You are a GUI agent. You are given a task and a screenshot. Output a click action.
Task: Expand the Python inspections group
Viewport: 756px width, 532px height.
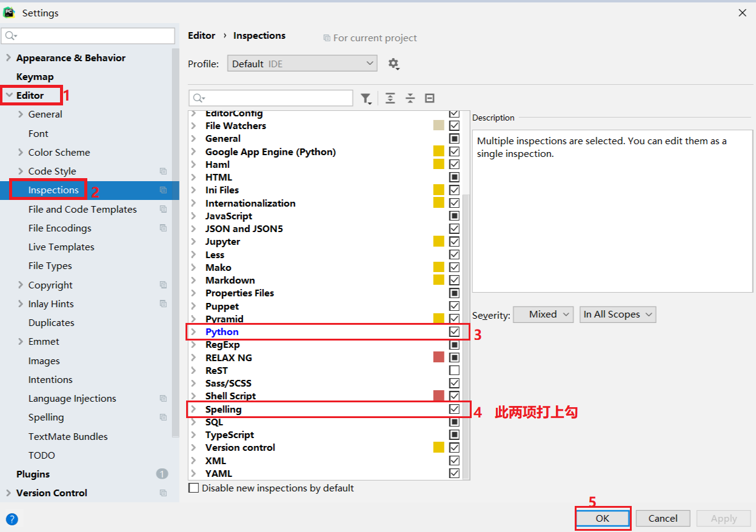click(x=195, y=331)
